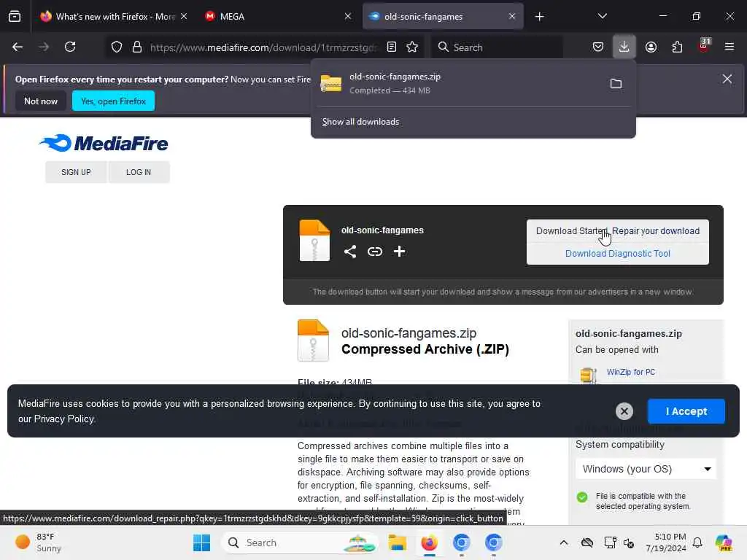Switch to Firefox in taskbar
The height and width of the screenshot is (560, 747).
(429, 542)
